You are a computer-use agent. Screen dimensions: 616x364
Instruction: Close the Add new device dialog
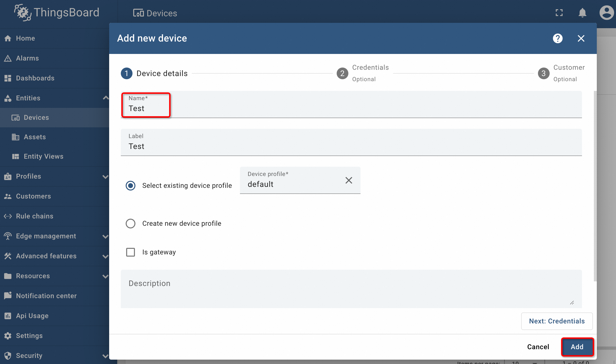point(581,38)
